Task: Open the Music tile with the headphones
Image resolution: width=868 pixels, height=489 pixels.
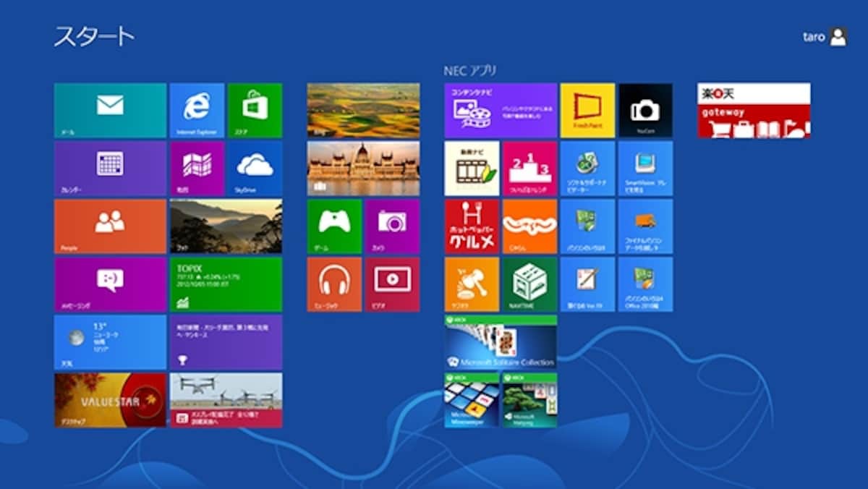Action: [334, 284]
